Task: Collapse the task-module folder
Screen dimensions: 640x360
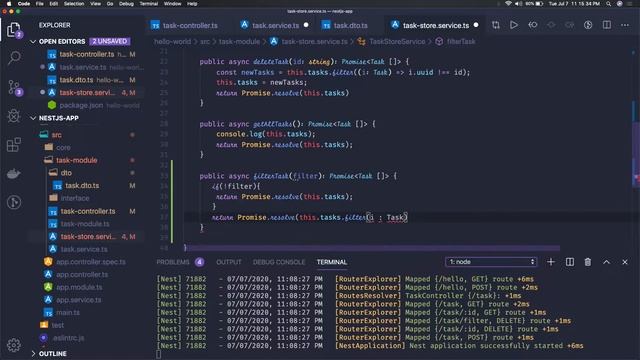Action: tap(76, 160)
